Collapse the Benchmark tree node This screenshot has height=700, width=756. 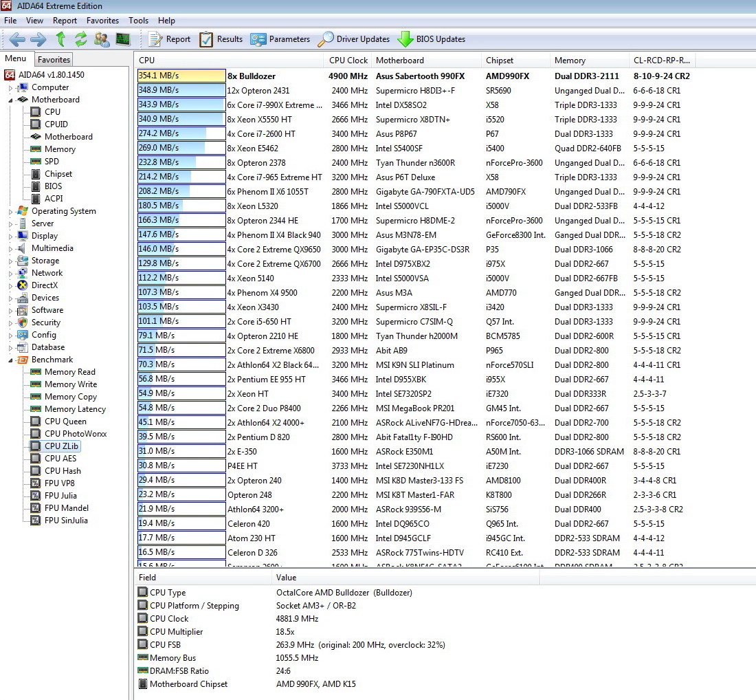point(10,360)
